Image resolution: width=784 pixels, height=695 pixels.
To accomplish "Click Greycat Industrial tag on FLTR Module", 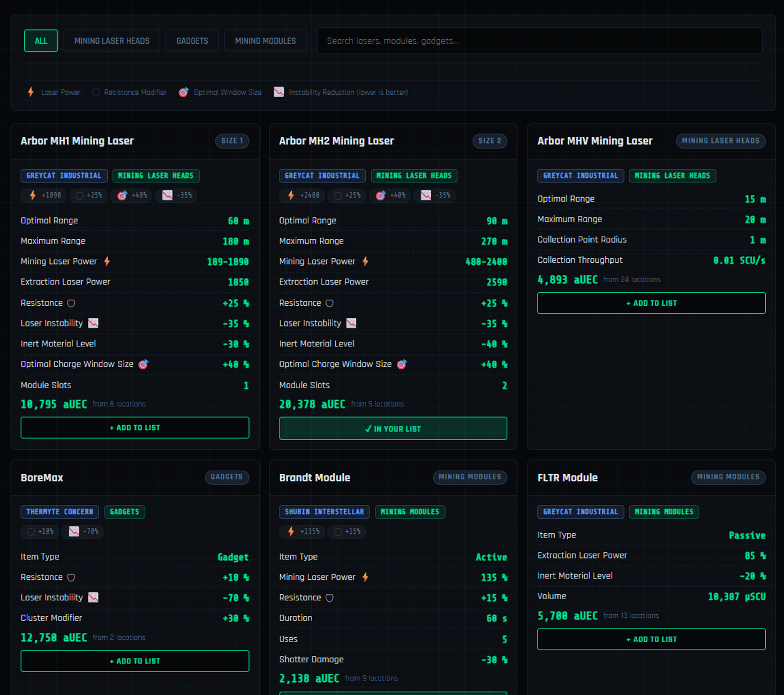I will point(581,512).
